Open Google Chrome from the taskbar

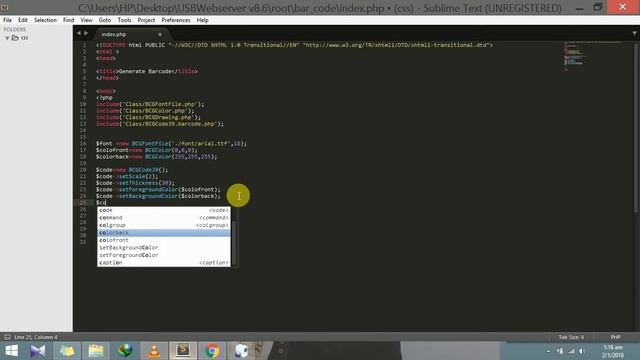(x=212, y=351)
